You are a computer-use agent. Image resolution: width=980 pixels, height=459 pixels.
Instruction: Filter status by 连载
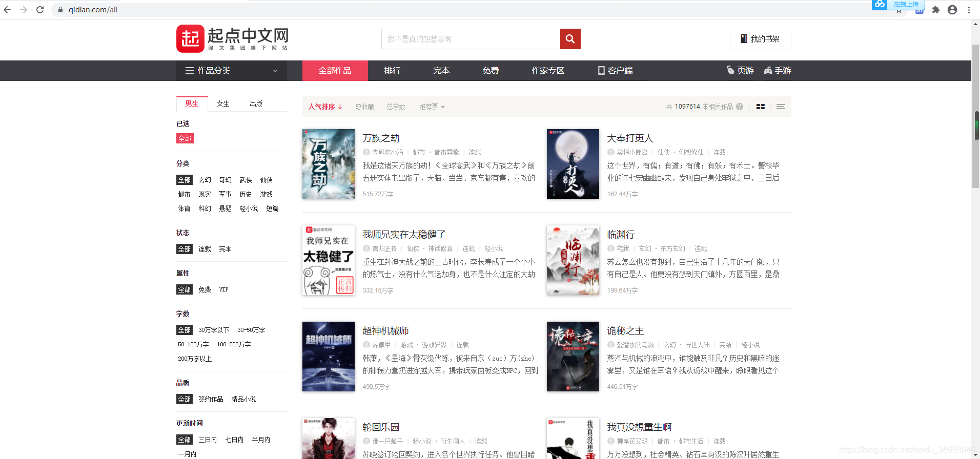pos(205,249)
